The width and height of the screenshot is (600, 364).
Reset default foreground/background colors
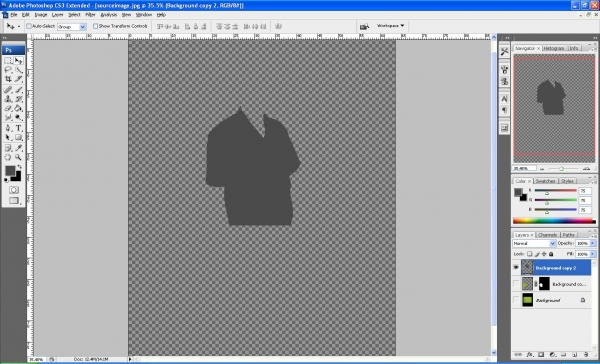point(7,180)
